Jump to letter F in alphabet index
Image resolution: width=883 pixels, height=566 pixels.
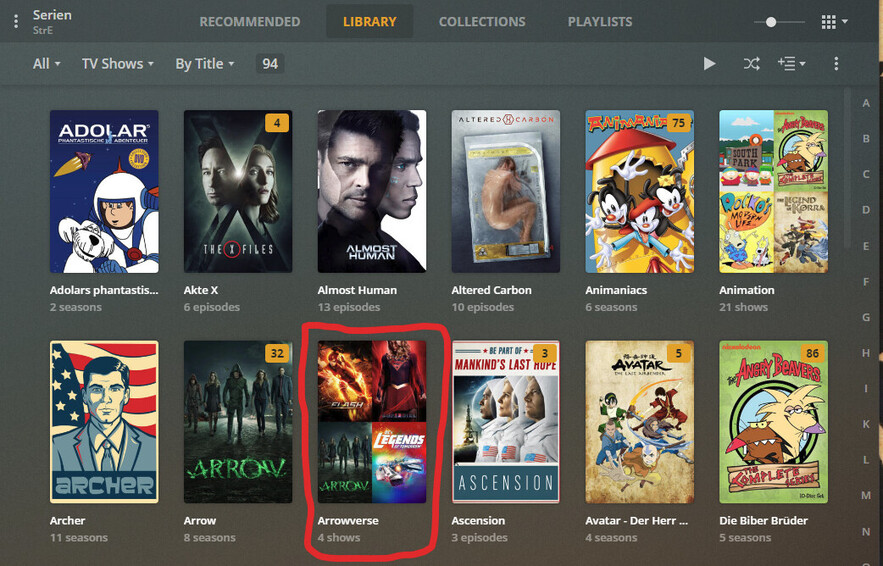pos(866,282)
